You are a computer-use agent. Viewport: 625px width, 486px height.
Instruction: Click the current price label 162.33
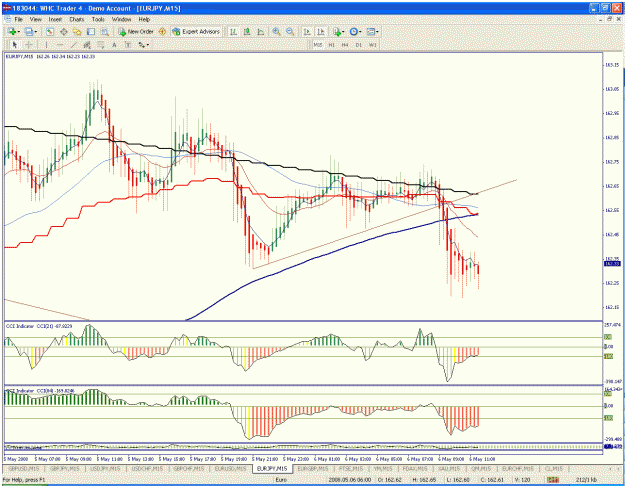coord(612,264)
